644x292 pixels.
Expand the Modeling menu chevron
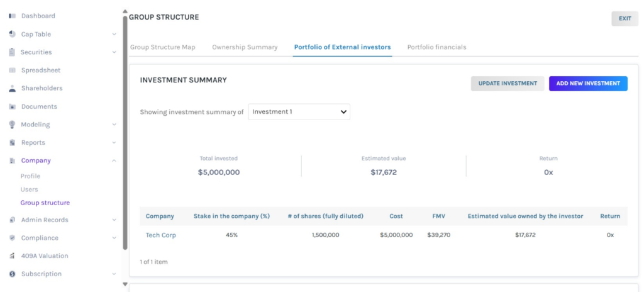coord(114,124)
